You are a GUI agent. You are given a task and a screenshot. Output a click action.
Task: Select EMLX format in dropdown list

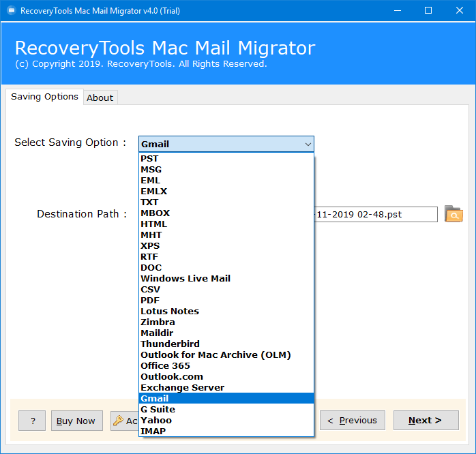click(226, 191)
